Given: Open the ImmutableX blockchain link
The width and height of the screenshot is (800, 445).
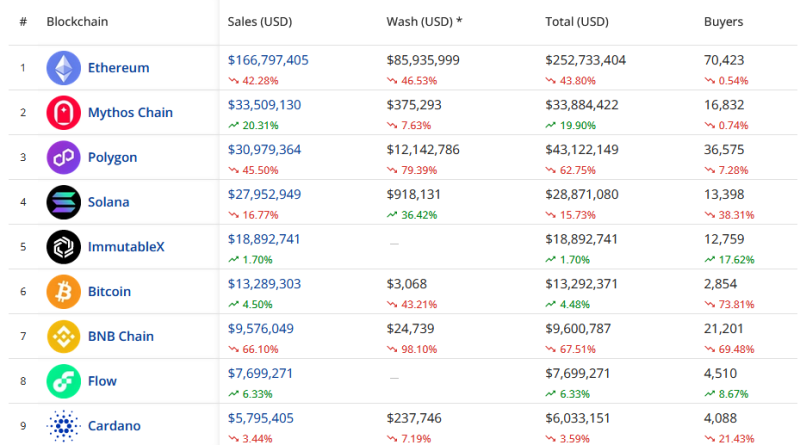Looking at the screenshot, I should pos(126,247).
